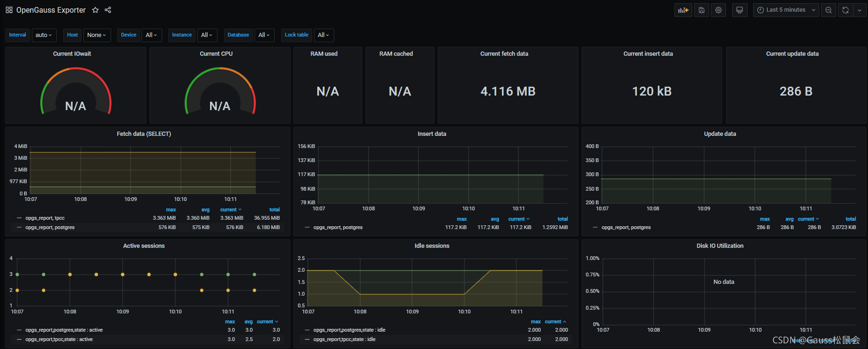Cycle view mode with monitor icon
The width and height of the screenshot is (868, 349).
[740, 10]
